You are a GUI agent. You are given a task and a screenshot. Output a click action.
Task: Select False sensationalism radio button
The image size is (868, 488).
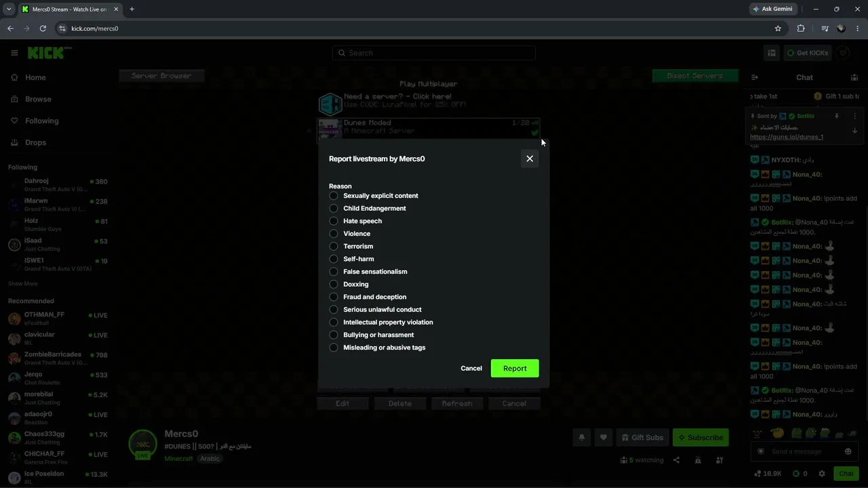coord(334,272)
